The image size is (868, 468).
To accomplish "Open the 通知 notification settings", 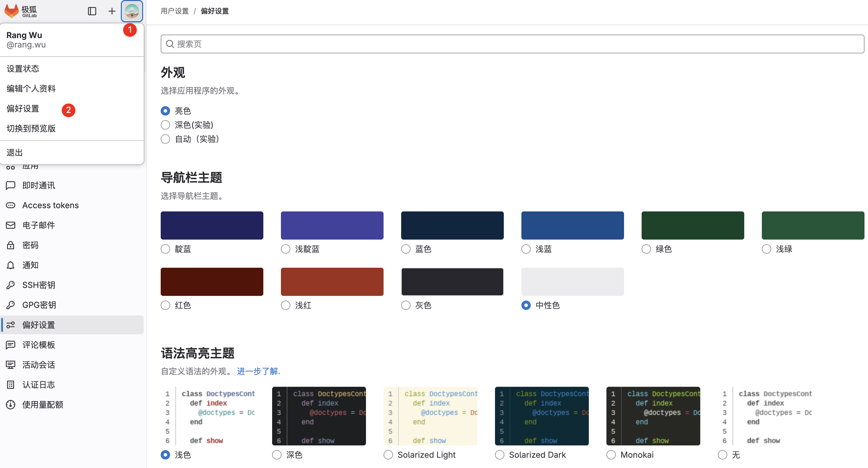I will (x=30, y=265).
